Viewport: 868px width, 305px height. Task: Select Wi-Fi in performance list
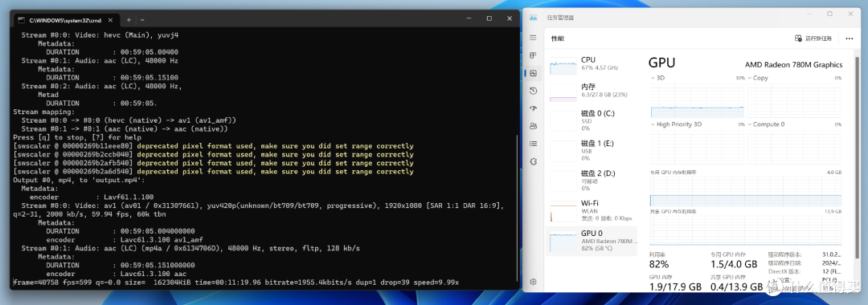592,210
